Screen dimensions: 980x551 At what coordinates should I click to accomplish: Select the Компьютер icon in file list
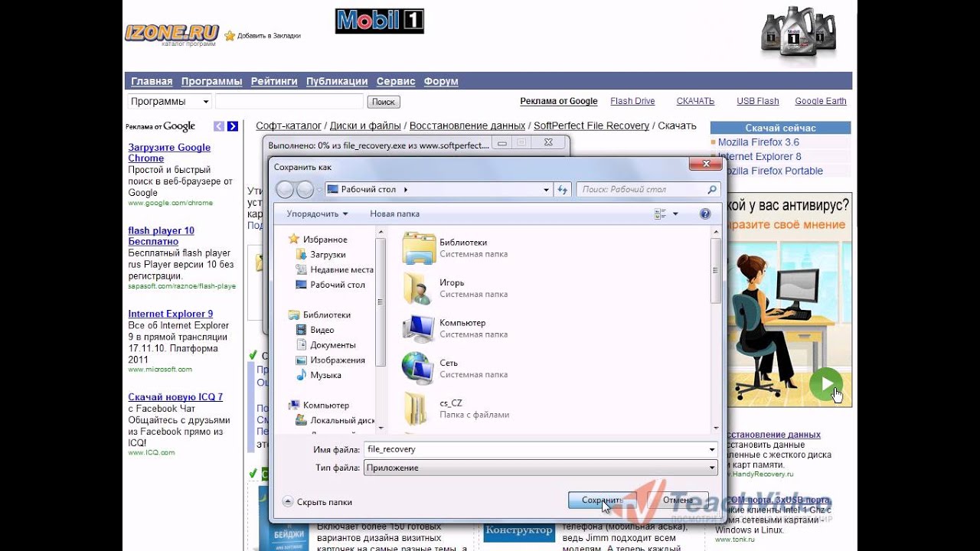[x=419, y=328]
